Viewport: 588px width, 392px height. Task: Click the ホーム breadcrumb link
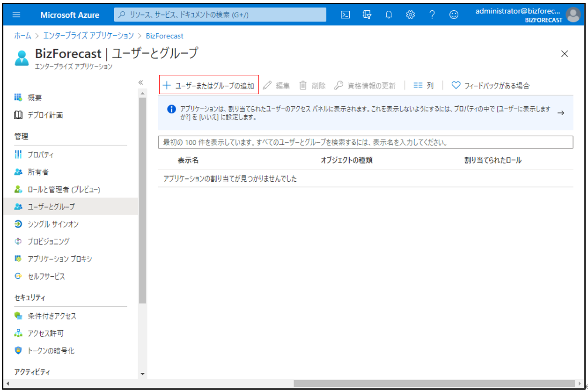click(22, 36)
